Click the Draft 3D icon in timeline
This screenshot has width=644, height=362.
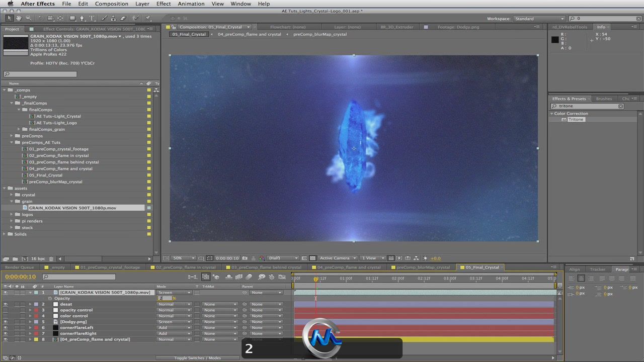pyautogui.click(x=216, y=277)
